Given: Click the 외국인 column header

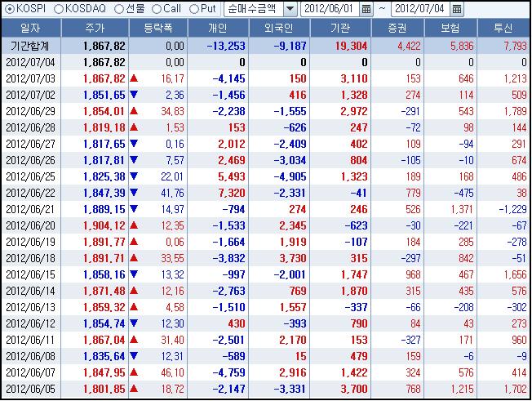Looking at the screenshot, I should pyautogui.click(x=279, y=28).
